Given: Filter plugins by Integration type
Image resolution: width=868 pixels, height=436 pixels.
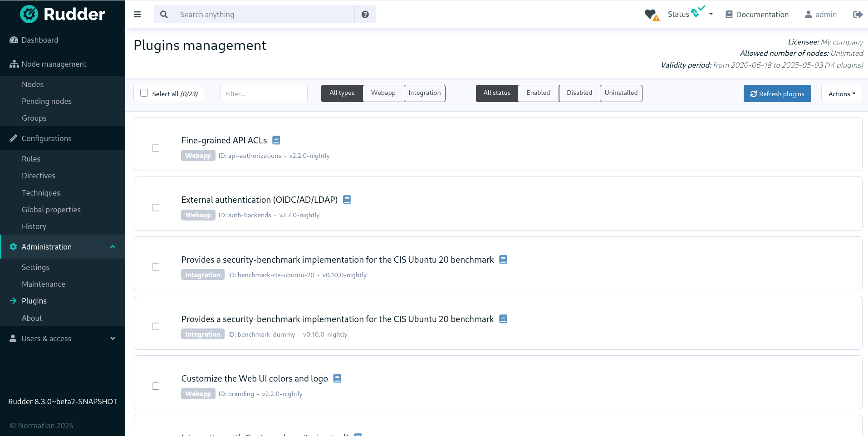Looking at the screenshot, I should point(424,93).
